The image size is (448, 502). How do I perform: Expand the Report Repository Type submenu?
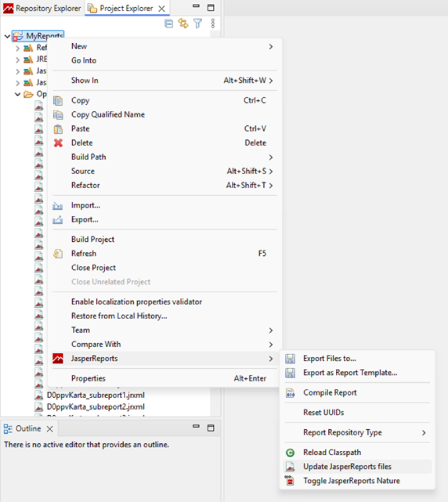tap(423, 433)
